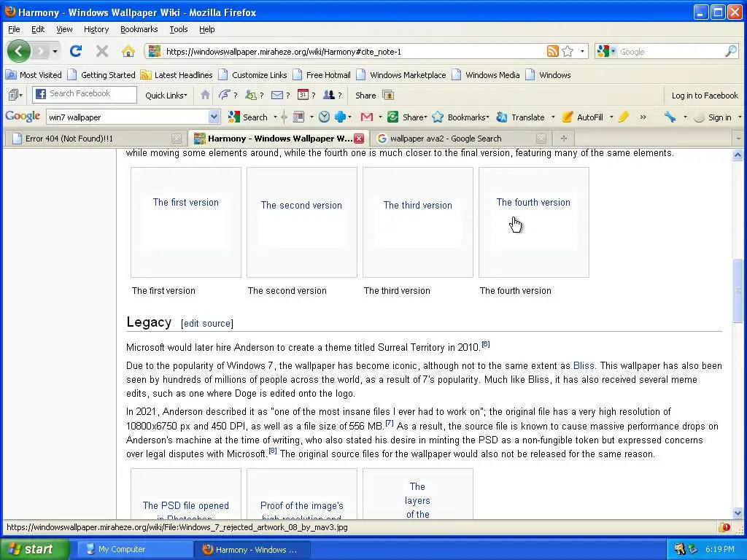This screenshot has width=747, height=560.
Task: Open Facebook friends icon on toolbar
Action: [x=329, y=95]
